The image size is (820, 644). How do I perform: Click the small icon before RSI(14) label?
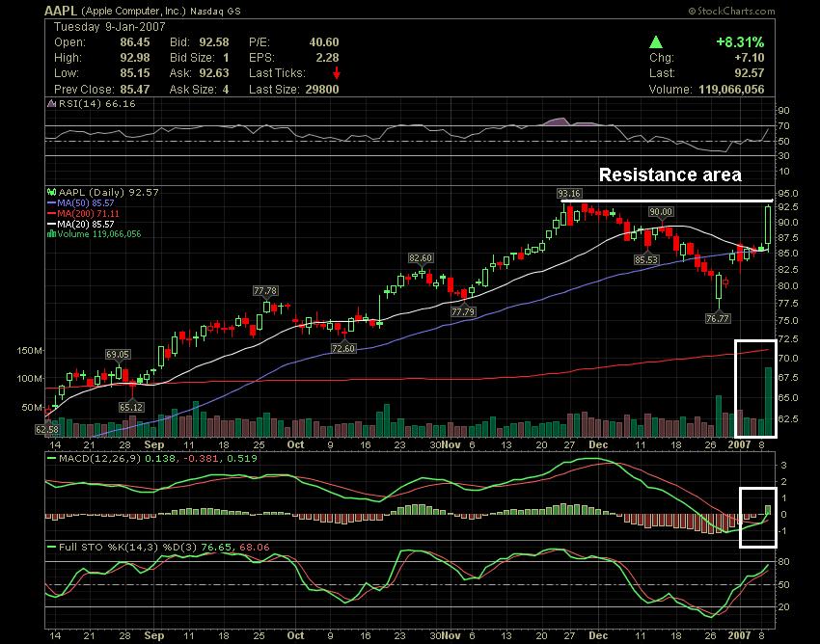click(x=52, y=103)
